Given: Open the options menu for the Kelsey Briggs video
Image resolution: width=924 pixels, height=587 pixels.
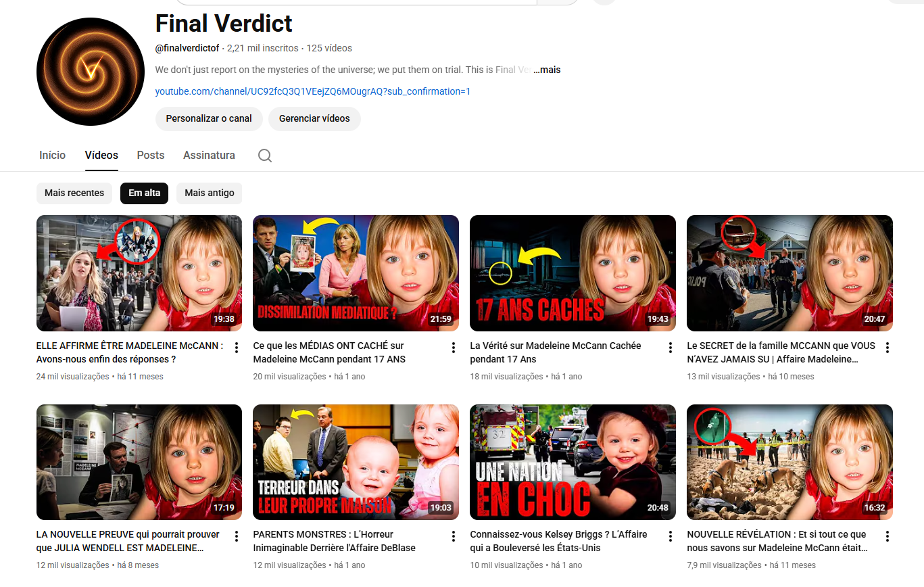Looking at the screenshot, I should coord(669,536).
